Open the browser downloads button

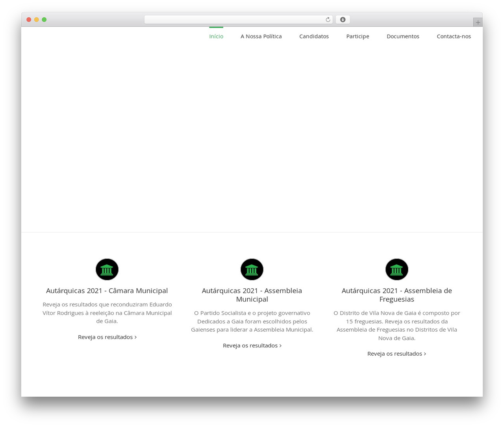pos(343,20)
